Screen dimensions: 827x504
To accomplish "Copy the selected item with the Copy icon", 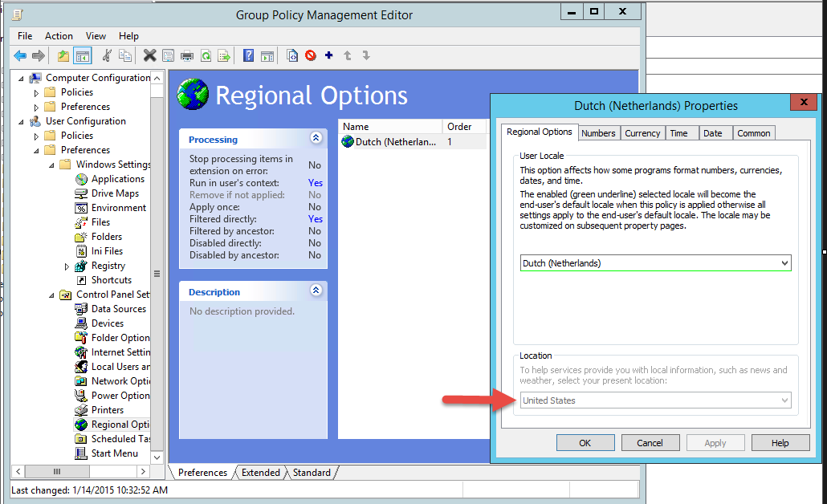I will 125,55.
